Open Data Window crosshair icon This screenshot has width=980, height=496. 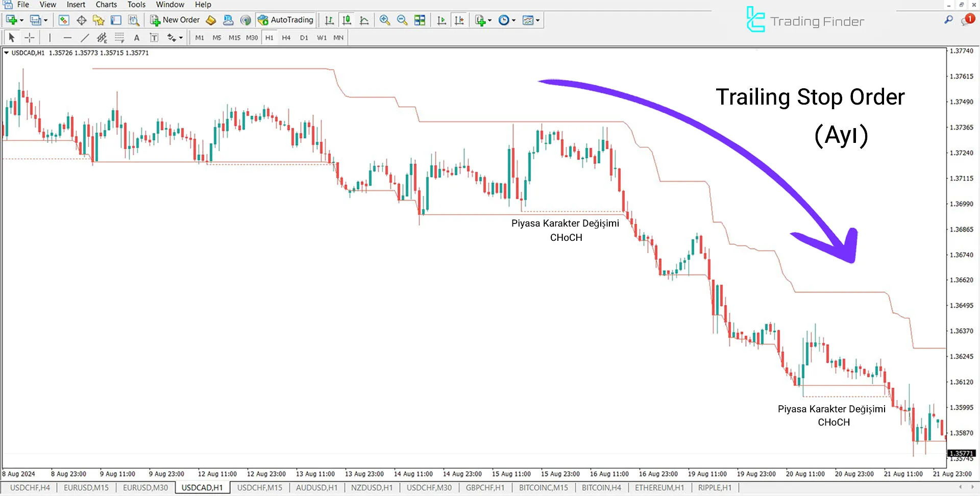point(81,20)
